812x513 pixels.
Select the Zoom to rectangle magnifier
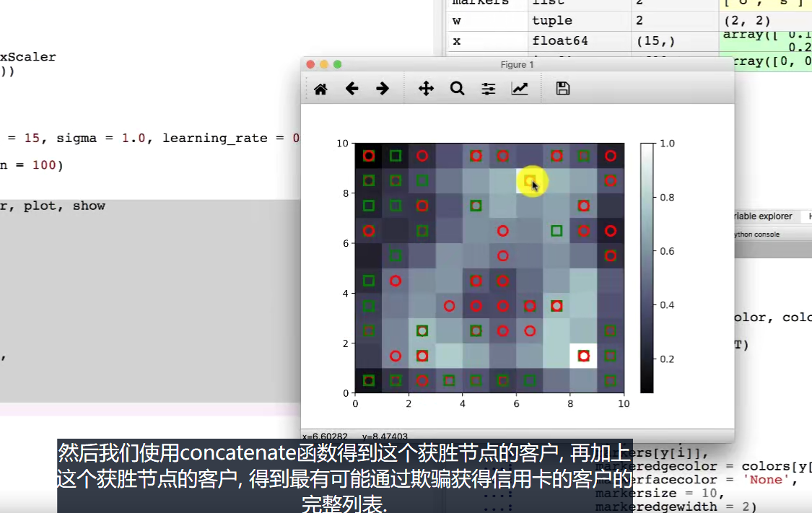click(457, 89)
